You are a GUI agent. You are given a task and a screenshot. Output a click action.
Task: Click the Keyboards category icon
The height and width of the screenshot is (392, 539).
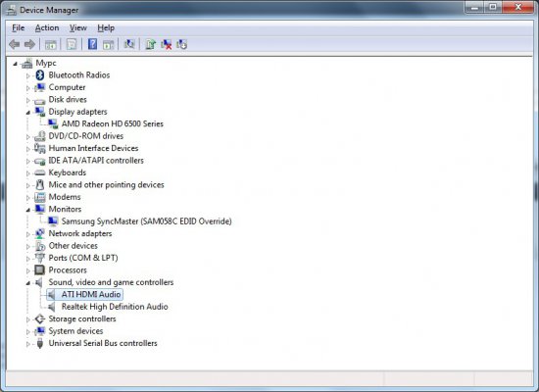pyautogui.click(x=40, y=172)
